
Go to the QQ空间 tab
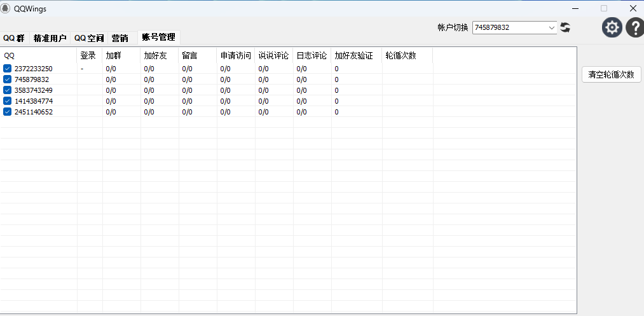click(x=89, y=38)
